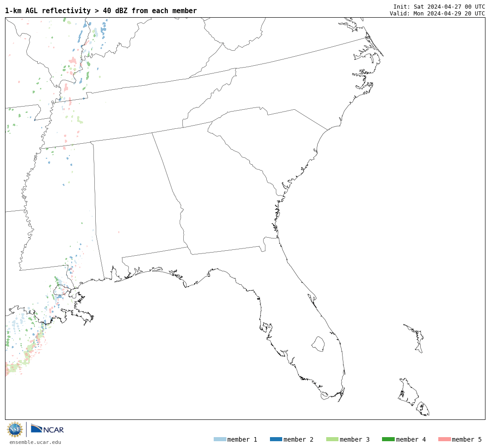Select the 'member 5' legend label

point(467,439)
